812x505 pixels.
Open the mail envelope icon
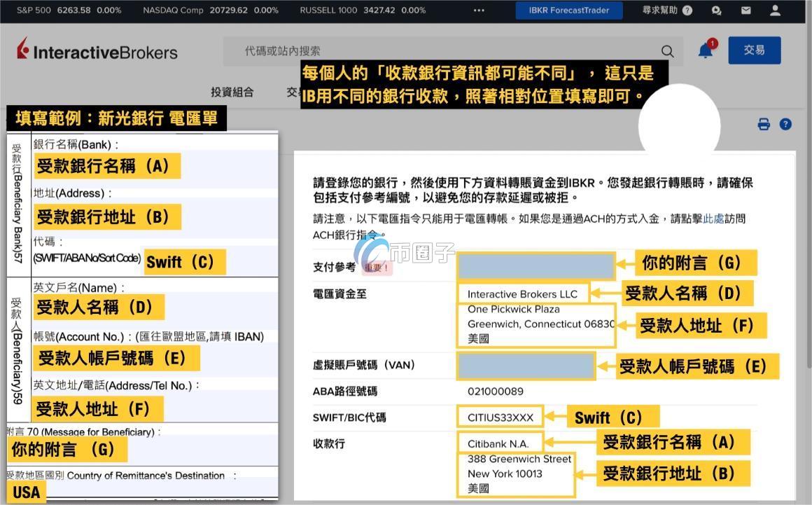click(x=745, y=11)
